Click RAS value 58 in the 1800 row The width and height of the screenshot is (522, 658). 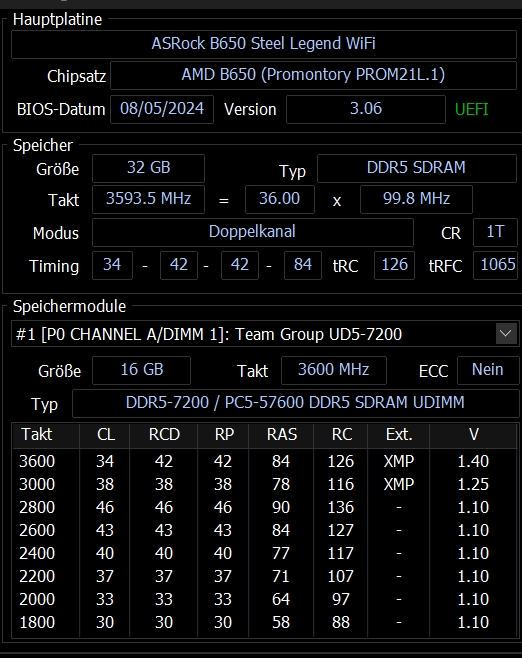tap(281, 623)
